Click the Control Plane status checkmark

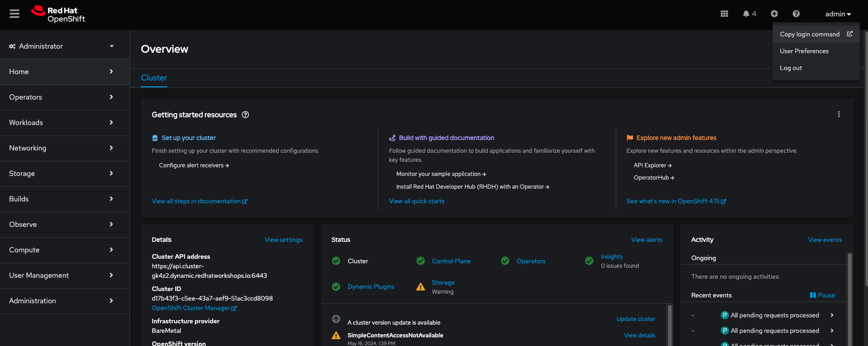[421, 261]
